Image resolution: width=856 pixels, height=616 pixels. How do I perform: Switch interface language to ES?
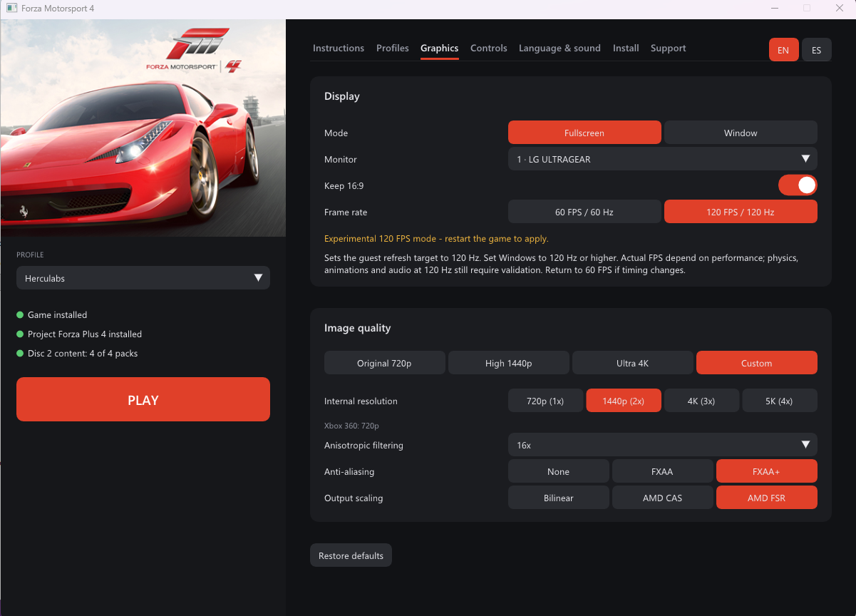[817, 50]
